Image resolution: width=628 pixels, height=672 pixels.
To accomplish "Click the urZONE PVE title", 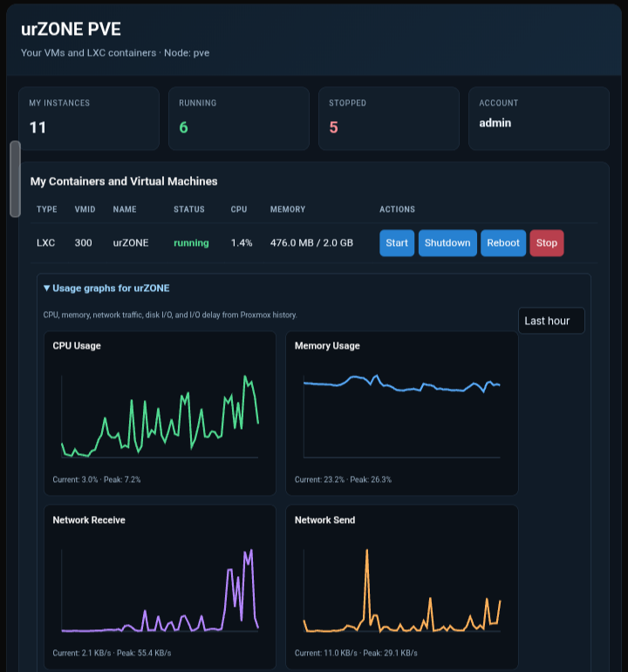I will (x=71, y=29).
